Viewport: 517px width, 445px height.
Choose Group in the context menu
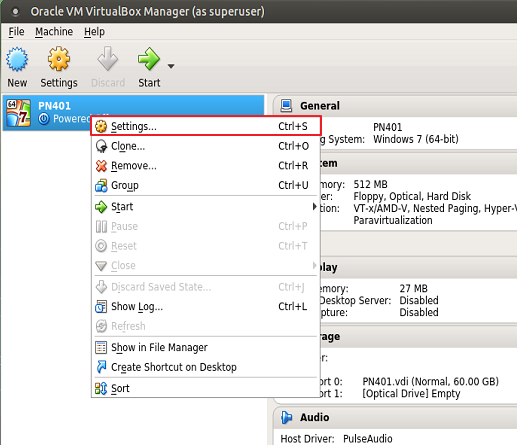click(206, 185)
